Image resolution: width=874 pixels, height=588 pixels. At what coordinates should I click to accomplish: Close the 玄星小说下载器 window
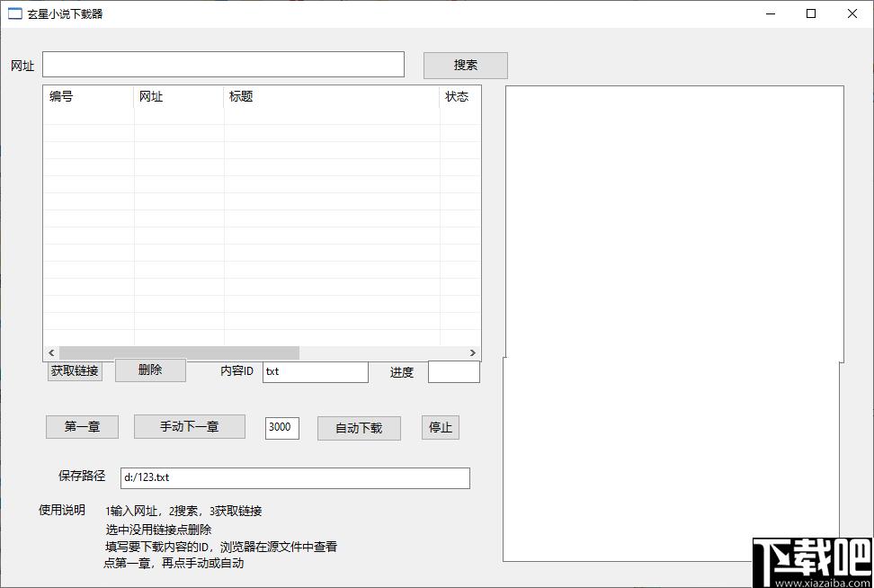[x=852, y=13]
